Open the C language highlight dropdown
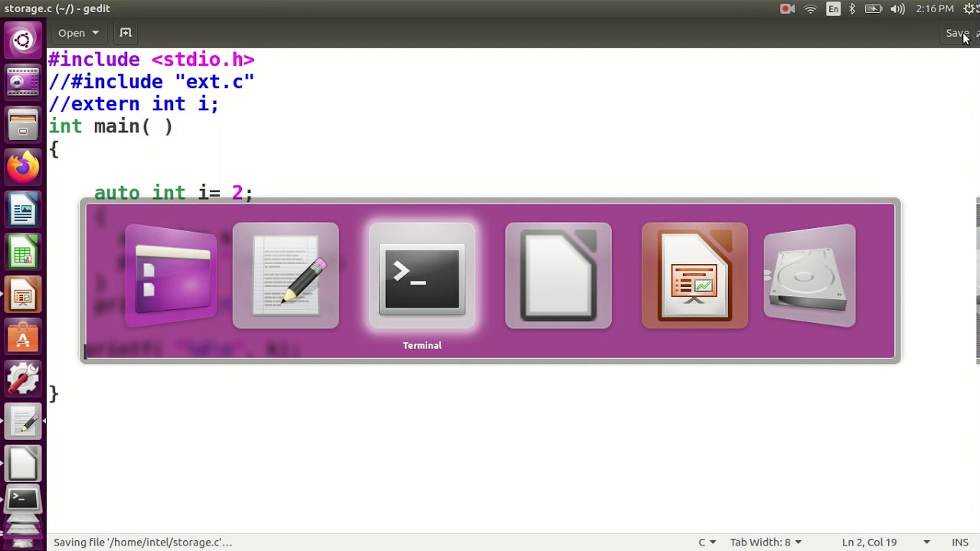Screen dimensions: 980x551 click(x=707, y=542)
